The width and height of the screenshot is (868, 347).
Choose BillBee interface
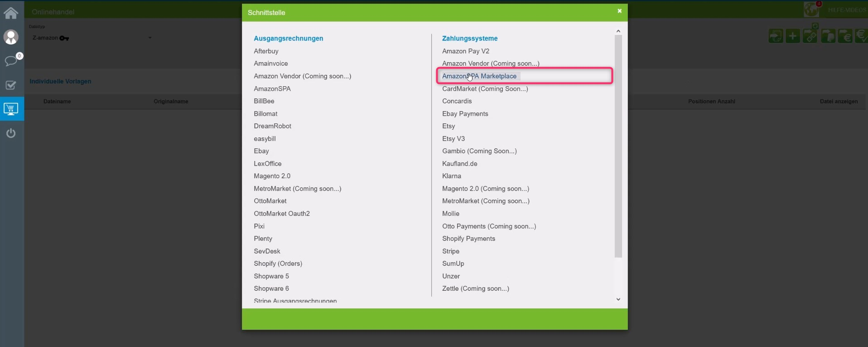click(264, 101)
